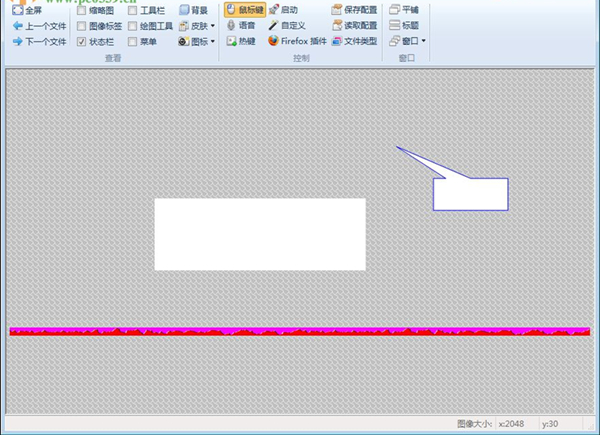This screenshot has height=435, width=600.
Task: Uncheck the 状态栏 status bar checkbox
Action: (81, 42)
